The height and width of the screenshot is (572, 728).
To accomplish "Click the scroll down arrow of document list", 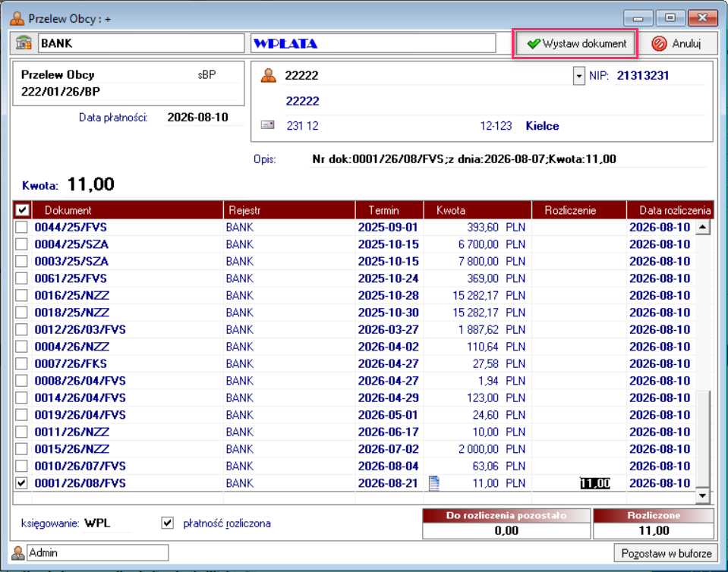I will (702, 496).
